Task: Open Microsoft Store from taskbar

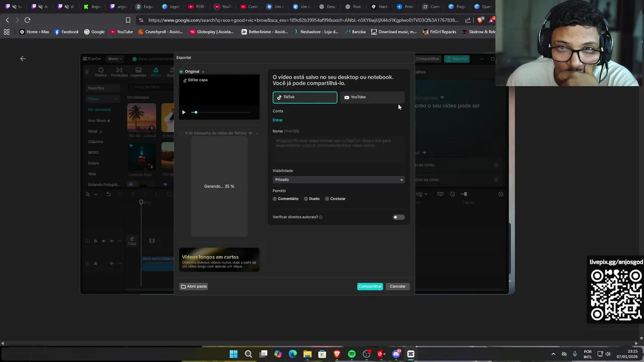Action: pos(322,354)
